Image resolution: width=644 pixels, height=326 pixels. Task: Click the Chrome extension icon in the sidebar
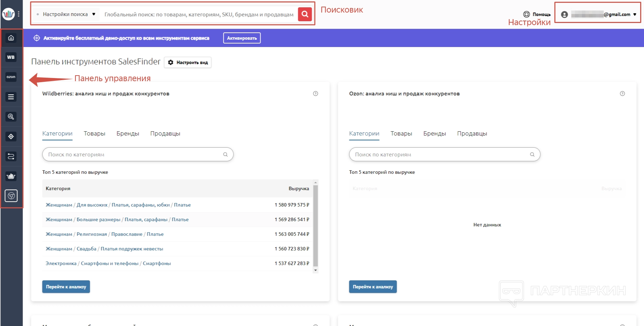(x=11, y=196)
